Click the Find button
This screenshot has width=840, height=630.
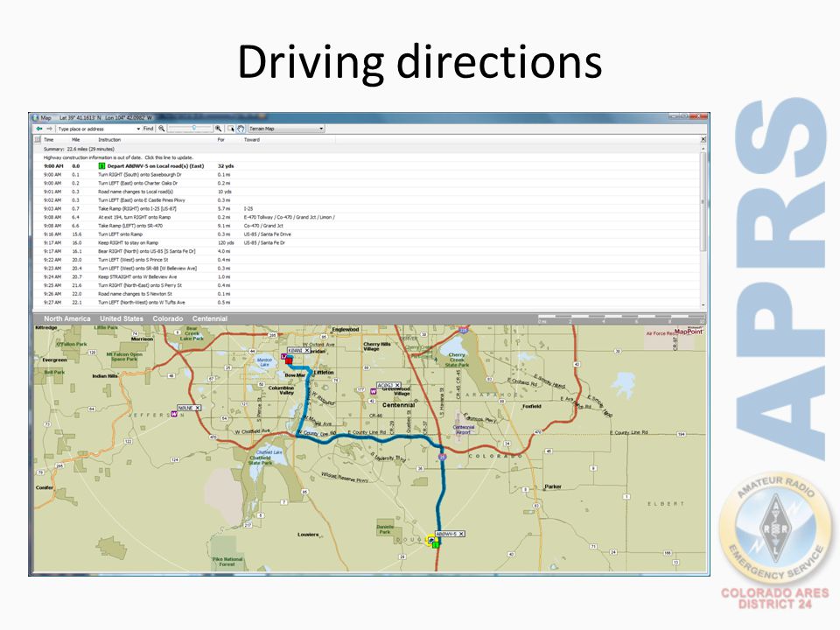(149, 129)
